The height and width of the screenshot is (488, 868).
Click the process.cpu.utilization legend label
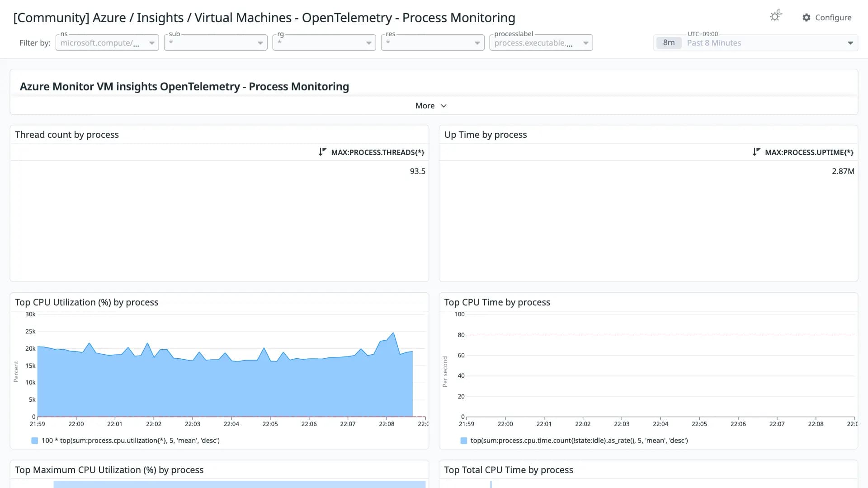coord(131,441)
